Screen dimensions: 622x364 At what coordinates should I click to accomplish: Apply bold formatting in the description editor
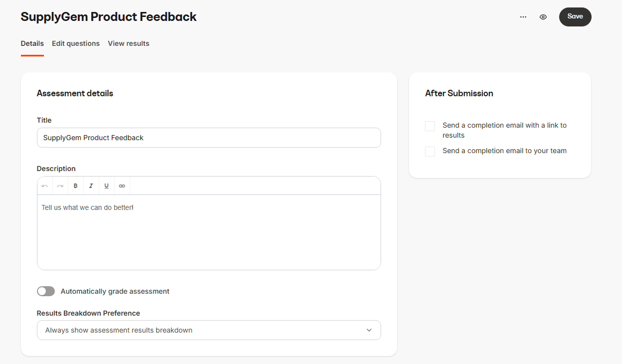pos(75,185)
